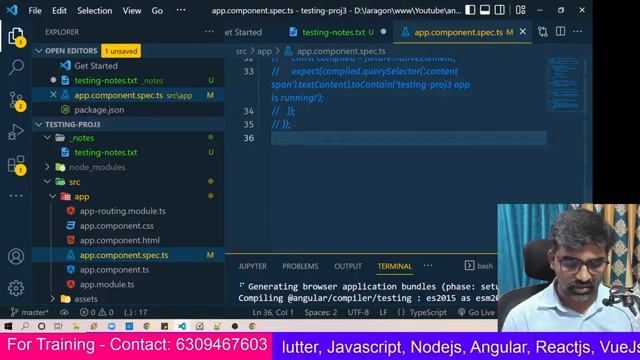Collapse the Open Editors section
The height and width of the screenshot is (360, 640).
(x=39, y=51)
